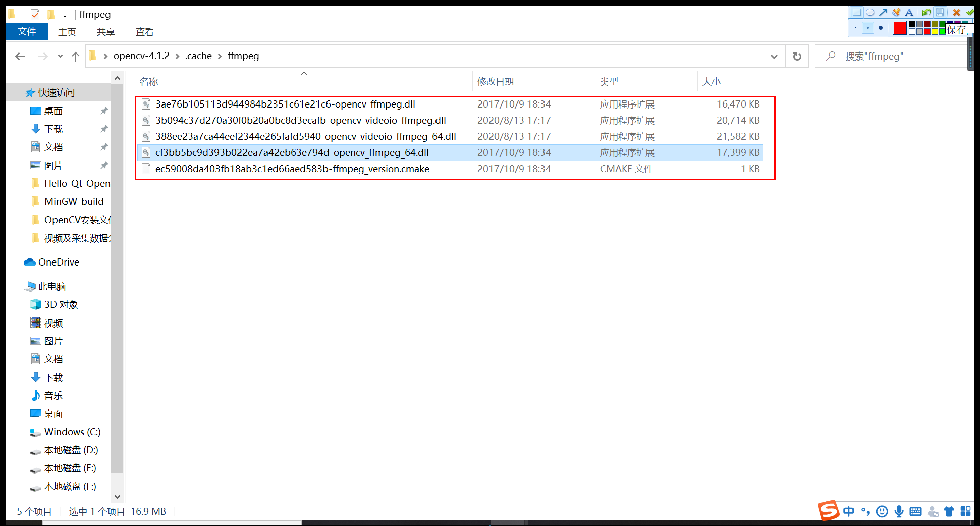Refresh the ffmpeg folder view
This screenshot has width=980, height=526.
[797, 56]
